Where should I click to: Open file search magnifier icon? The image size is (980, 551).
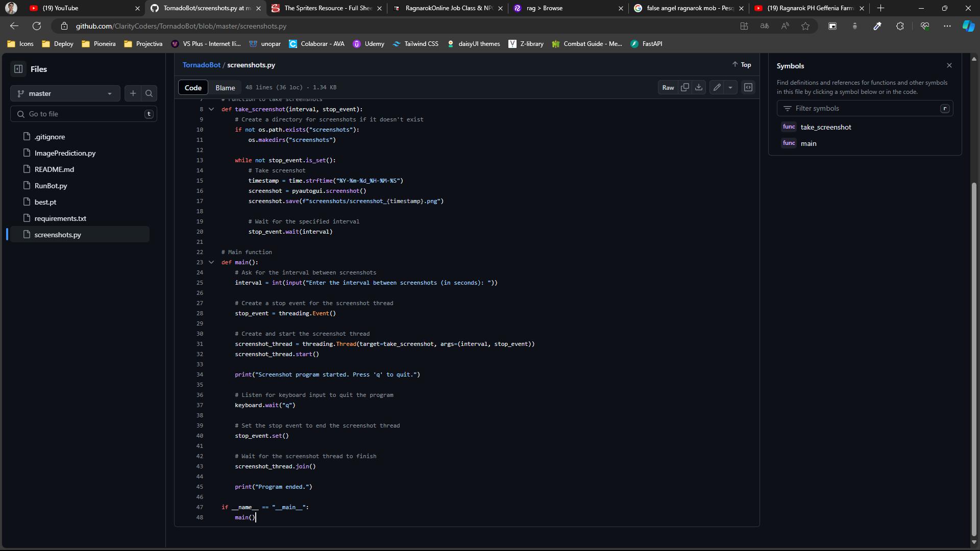click(149, 93)
